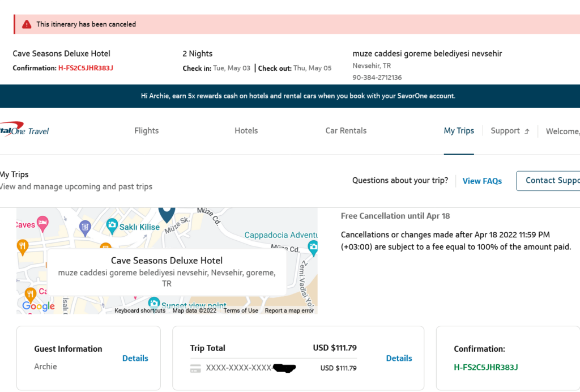
Task: Click the payment card icon beside masked number
Action: pos(195,368)
